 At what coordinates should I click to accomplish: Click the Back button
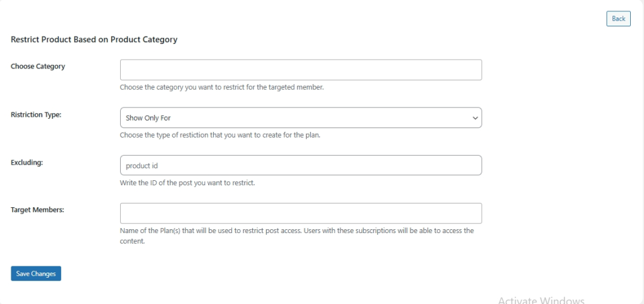pos(618,18)
